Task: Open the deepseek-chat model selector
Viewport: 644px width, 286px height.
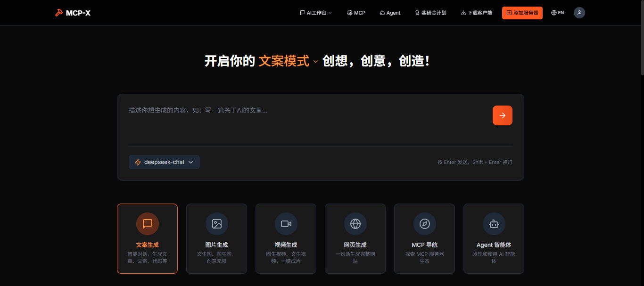Action: [x=164, y=162]
